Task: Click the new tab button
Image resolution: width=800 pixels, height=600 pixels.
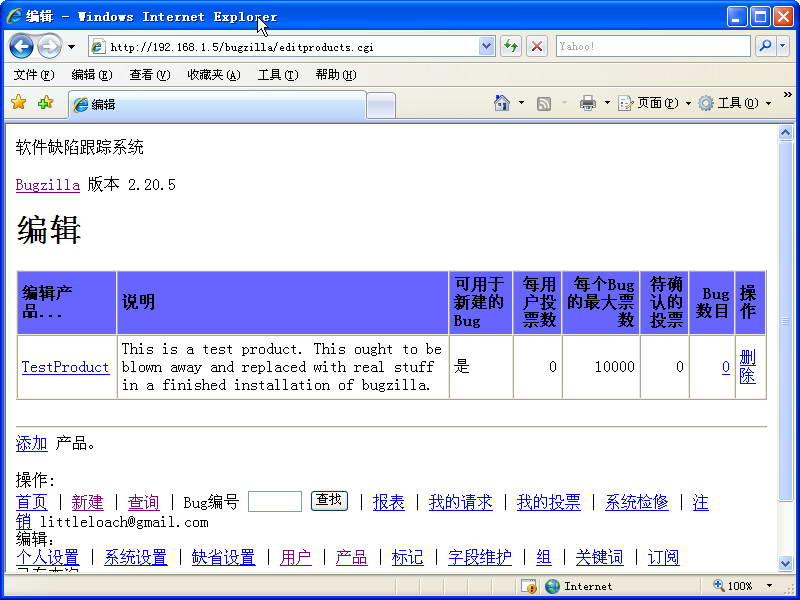Action: [381, 106]
